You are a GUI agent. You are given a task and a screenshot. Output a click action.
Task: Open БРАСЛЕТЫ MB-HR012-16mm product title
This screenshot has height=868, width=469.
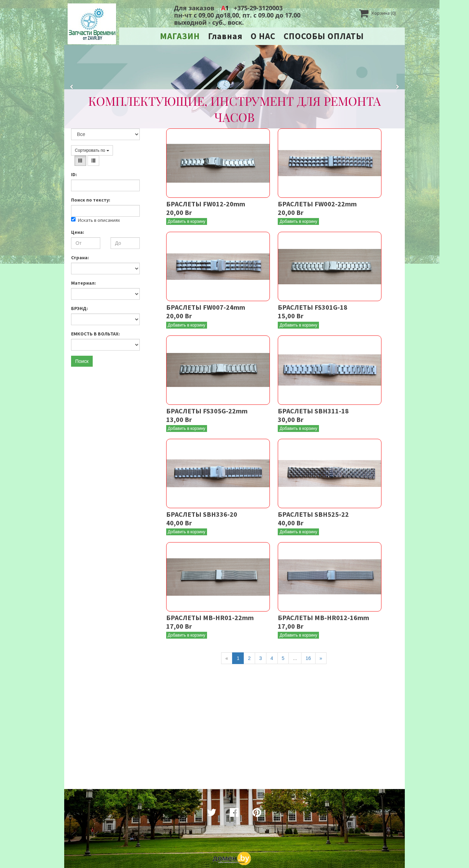click(x=323, y=618)
